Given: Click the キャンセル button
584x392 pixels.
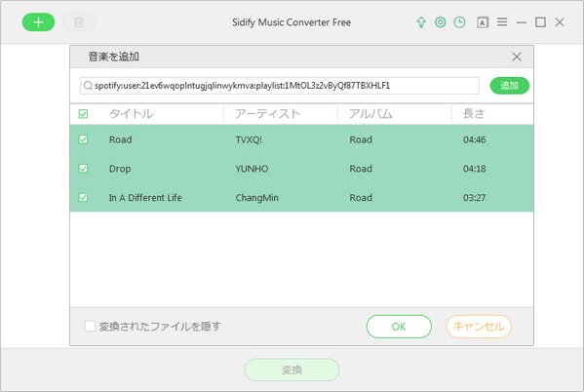Looking at the screenshot, I should tap(479, 327).
